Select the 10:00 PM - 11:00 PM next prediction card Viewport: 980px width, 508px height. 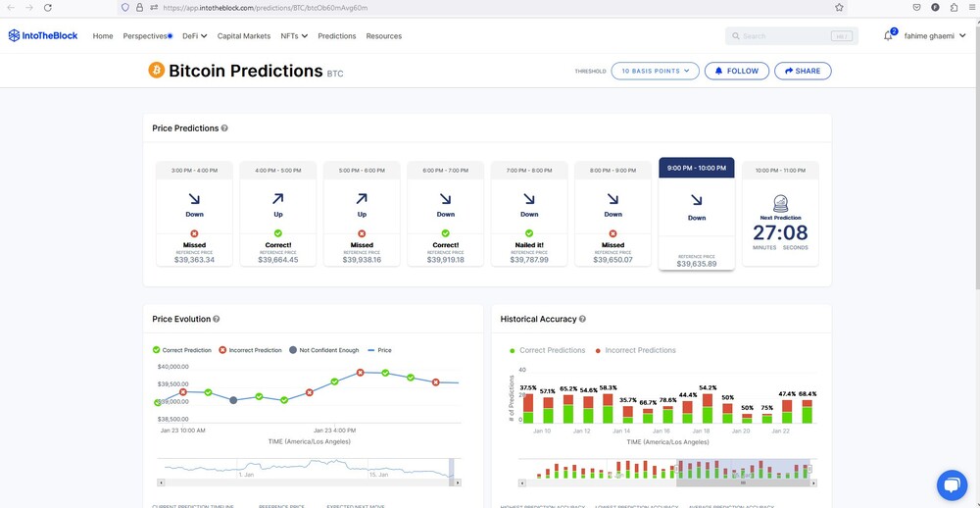(x=781, y=214)
